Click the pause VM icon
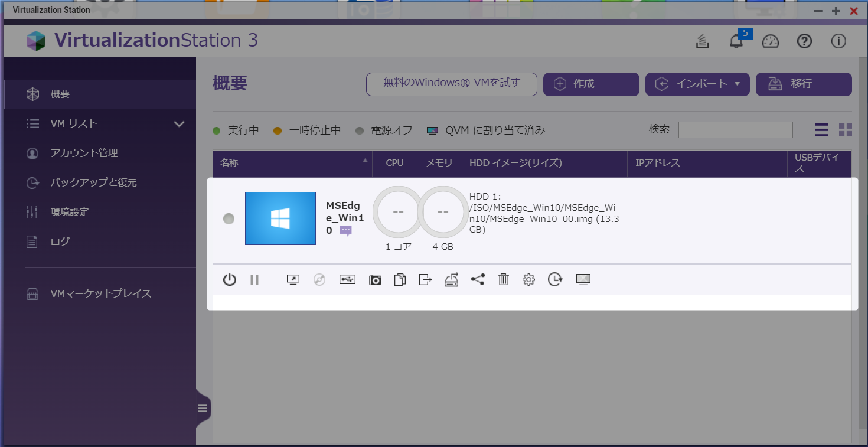Image resolution: width=868 pixels, height=447 pixels. [x=254, y=280]
